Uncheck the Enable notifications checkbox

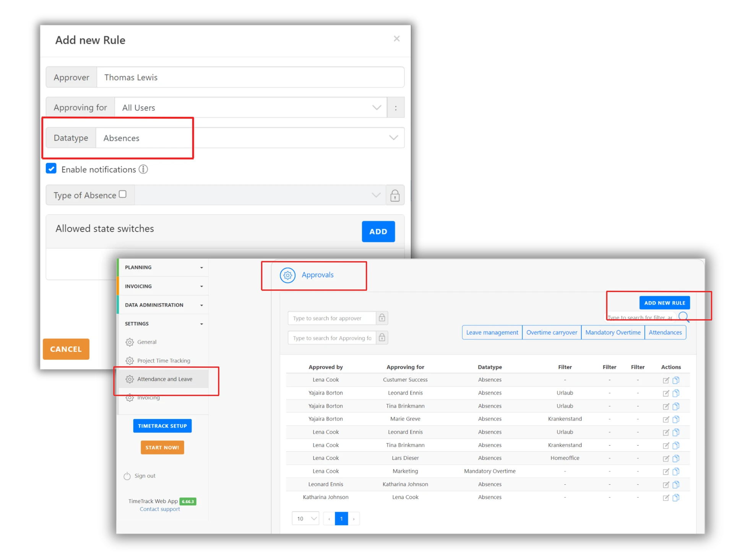click(51, 169)
